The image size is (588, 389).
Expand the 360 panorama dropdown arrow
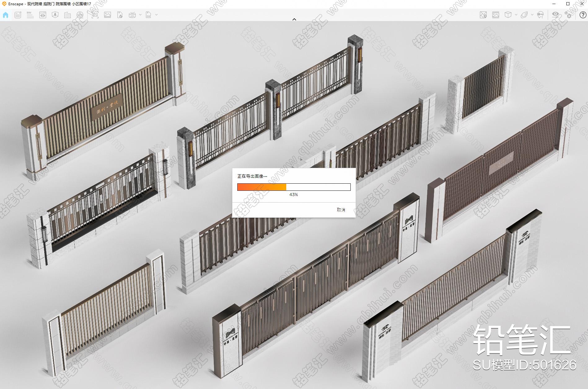click(x=140, y=15)
